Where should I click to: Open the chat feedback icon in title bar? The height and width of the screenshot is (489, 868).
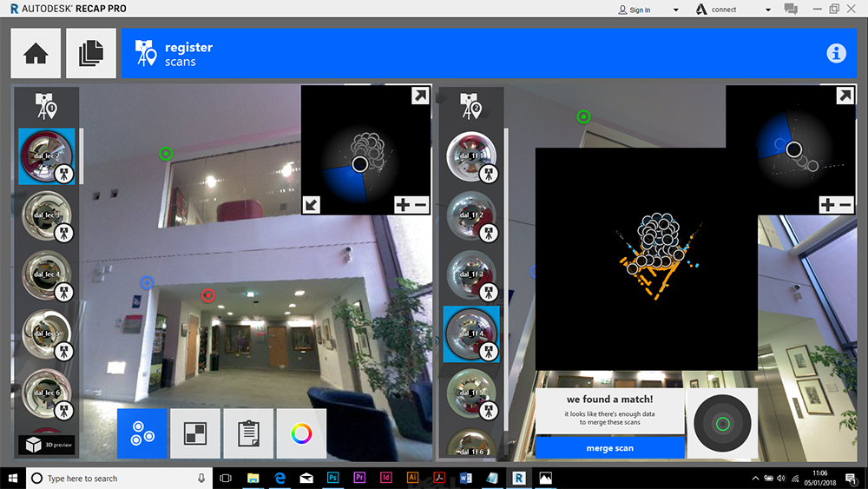pyautogui.click(x=791, y=10)
